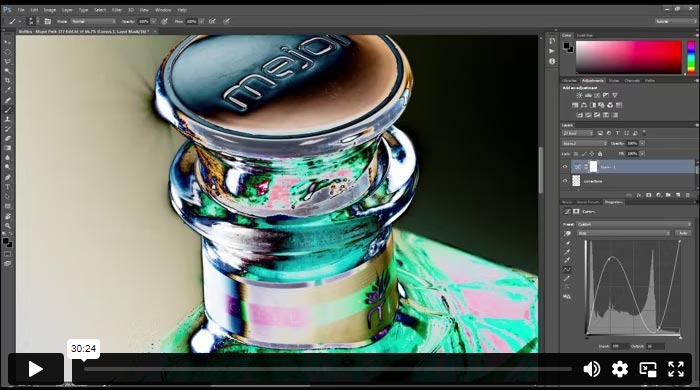The width and height of the screenshot is (700, 390).
Task: Select the Hand tool in the toolbox
Action: pyautogui.click(x=8, y=216)
